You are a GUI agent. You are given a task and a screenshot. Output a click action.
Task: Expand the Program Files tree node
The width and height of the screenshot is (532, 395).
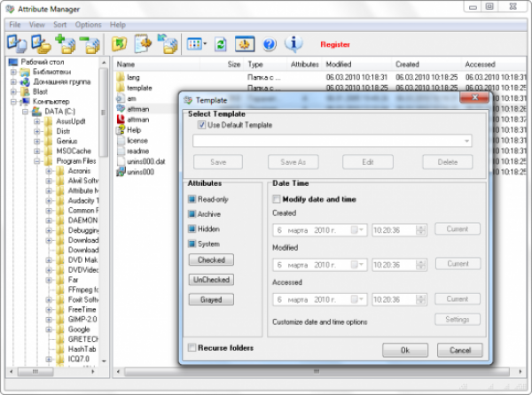(37, 160)
